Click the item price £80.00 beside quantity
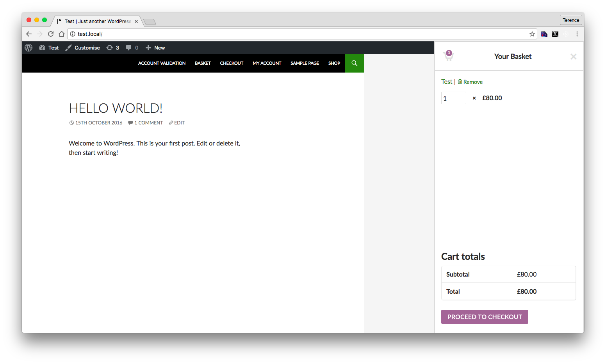 (x=492, y=98)
